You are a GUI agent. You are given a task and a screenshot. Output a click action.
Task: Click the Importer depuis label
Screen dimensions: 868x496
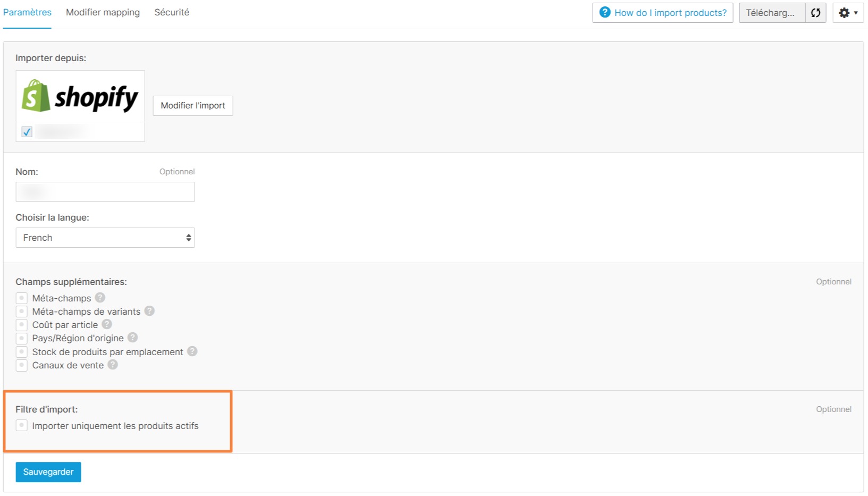pos(50,58)
